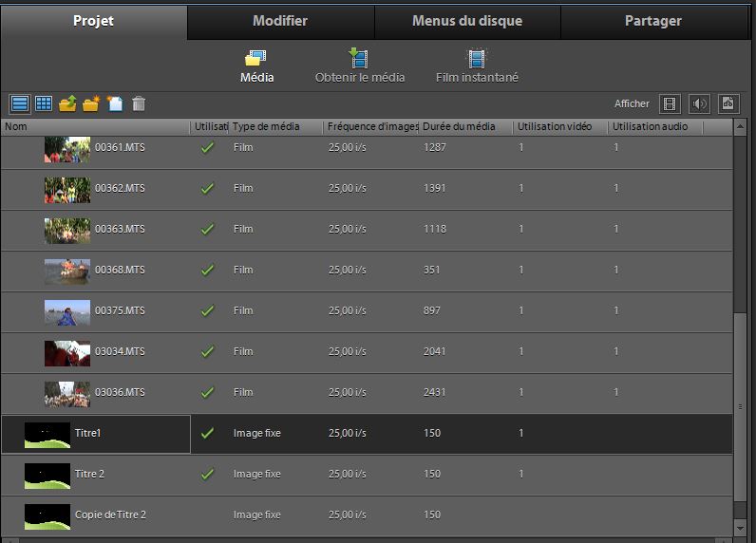This screenshot has height=543, width=756.
Task: Select the file name 00362.MTS
Action: pyautogui.click(x=120, y=188)
